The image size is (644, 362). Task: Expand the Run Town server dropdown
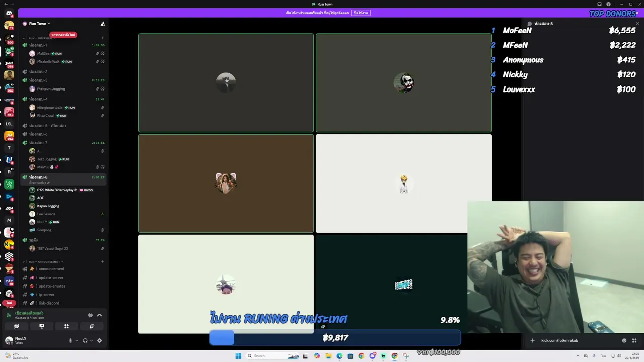[x=39, y=24]
